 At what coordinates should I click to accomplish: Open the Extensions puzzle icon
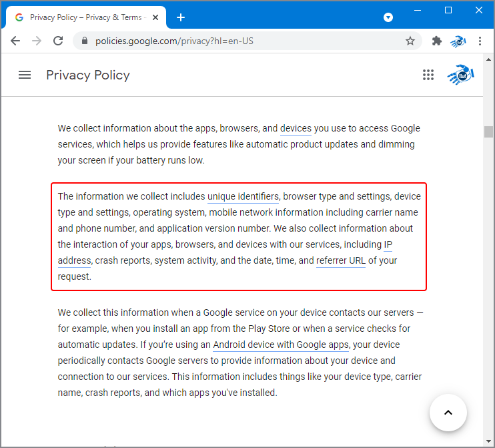437,41
